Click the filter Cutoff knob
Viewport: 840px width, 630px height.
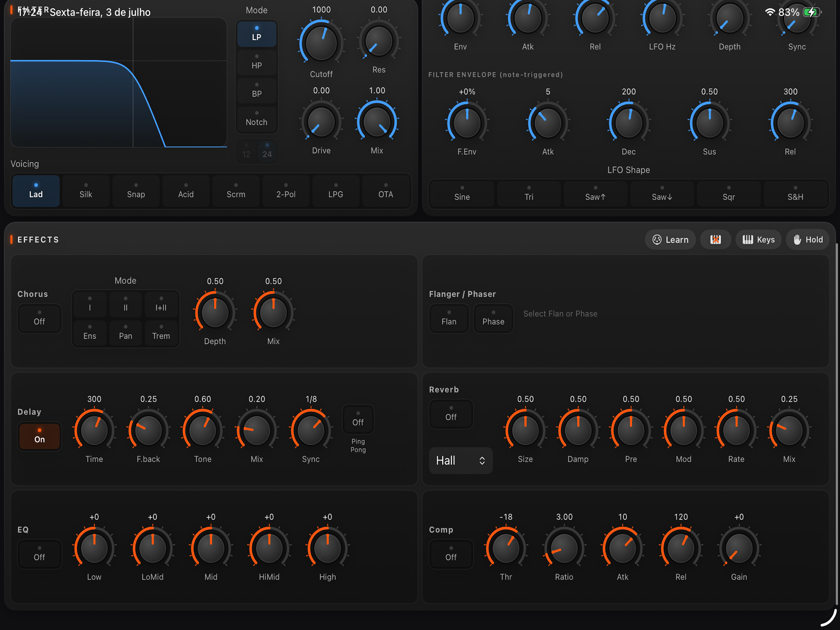pyautogui.click(x=321, y=43)
